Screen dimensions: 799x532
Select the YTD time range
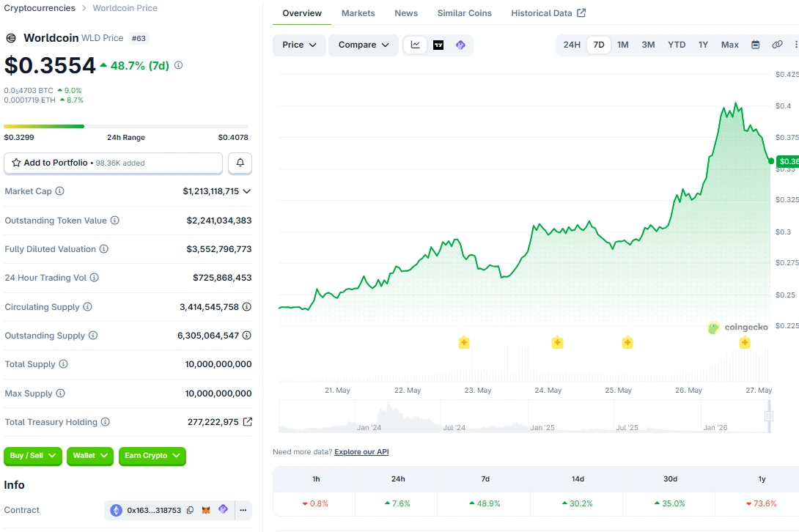(x=677, y=45)
